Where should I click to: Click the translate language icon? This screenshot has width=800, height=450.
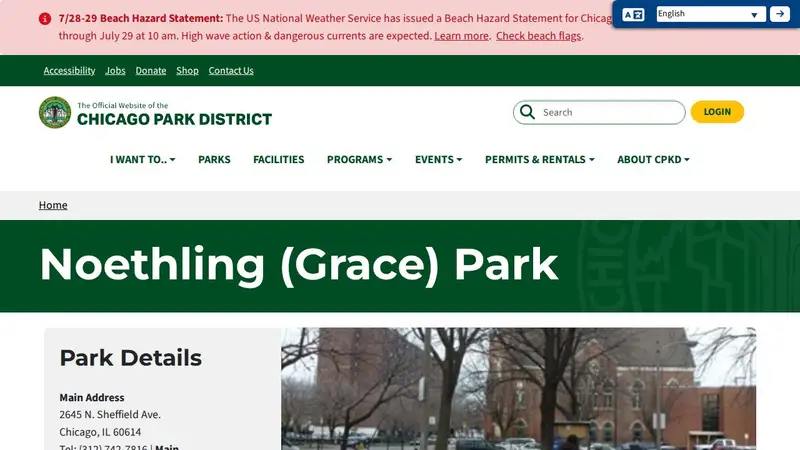point(633,14)
